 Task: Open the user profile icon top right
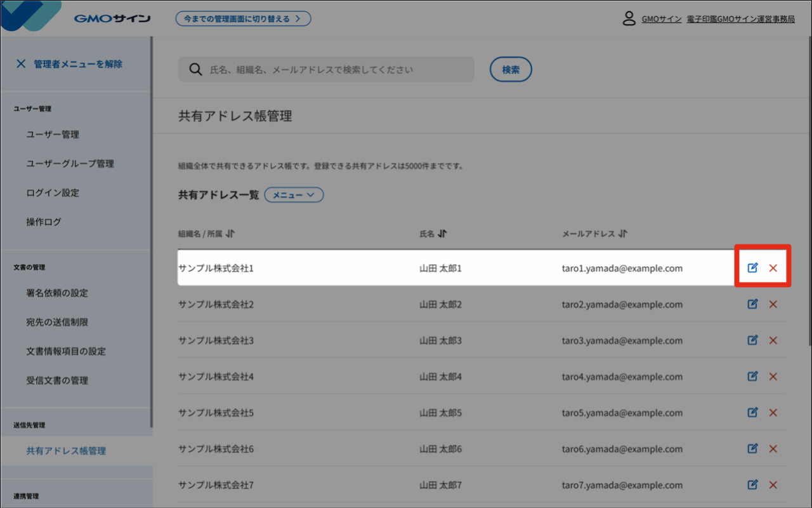629,18
